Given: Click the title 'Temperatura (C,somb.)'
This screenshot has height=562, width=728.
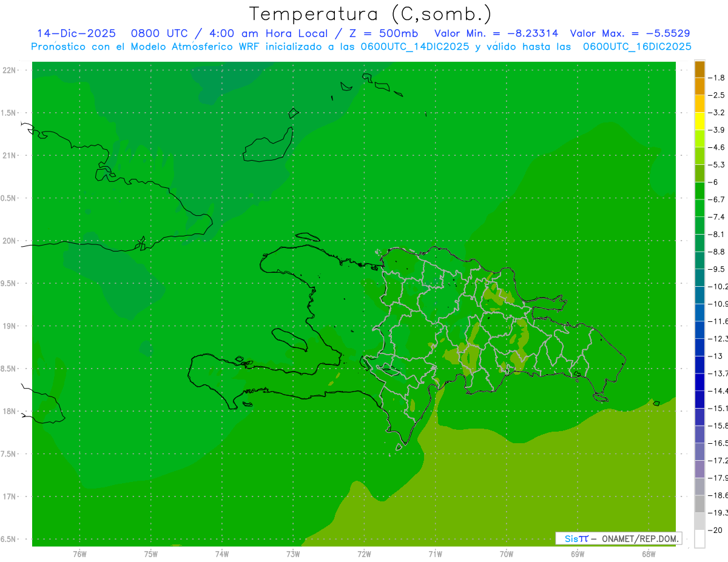Looking at the screenshot, I should 370,14.
